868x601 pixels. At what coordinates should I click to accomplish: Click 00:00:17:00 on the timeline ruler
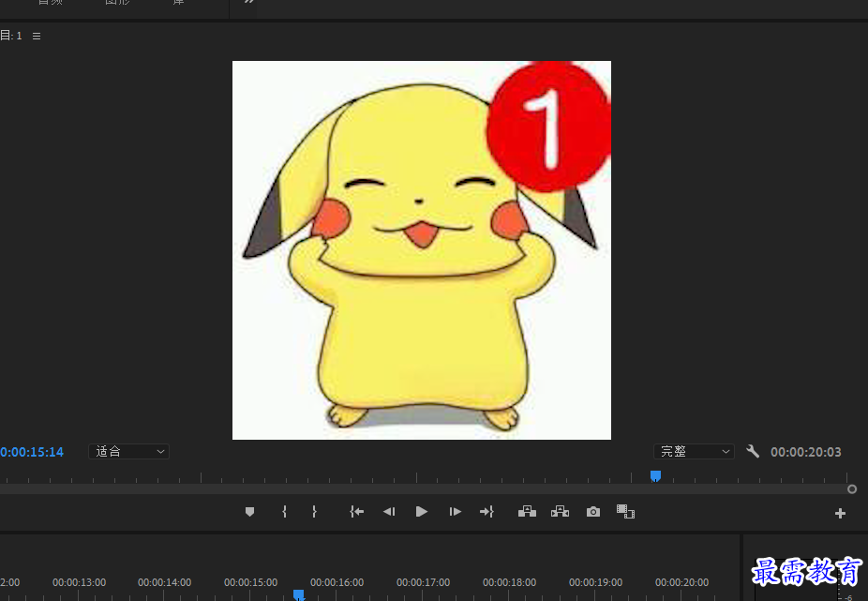pyautogui.click(x=423, y=583)
